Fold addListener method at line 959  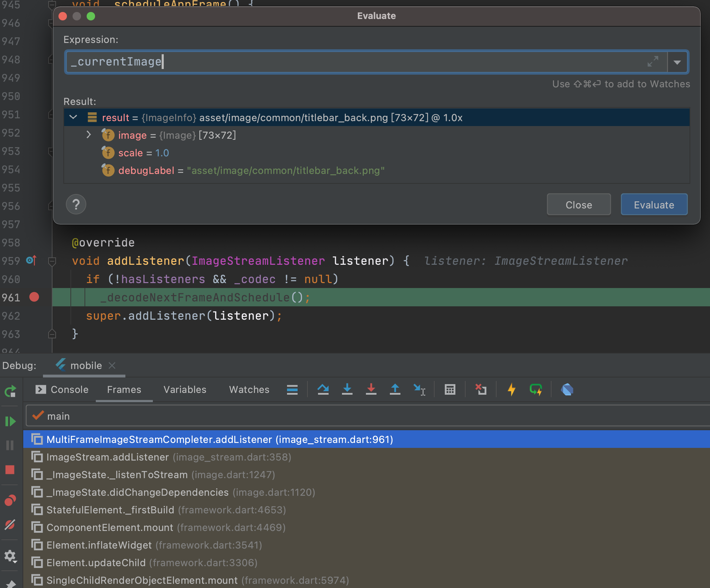click(52, 261)
